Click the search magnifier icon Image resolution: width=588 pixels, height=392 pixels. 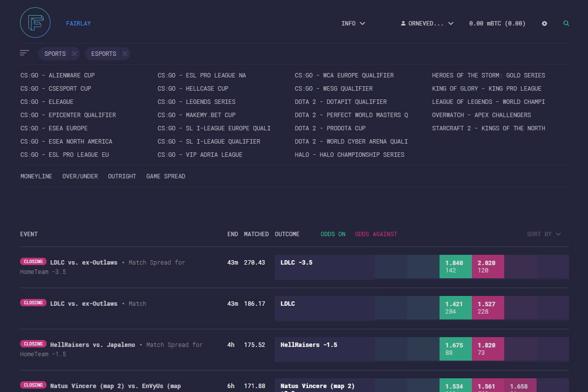(566, 24)
